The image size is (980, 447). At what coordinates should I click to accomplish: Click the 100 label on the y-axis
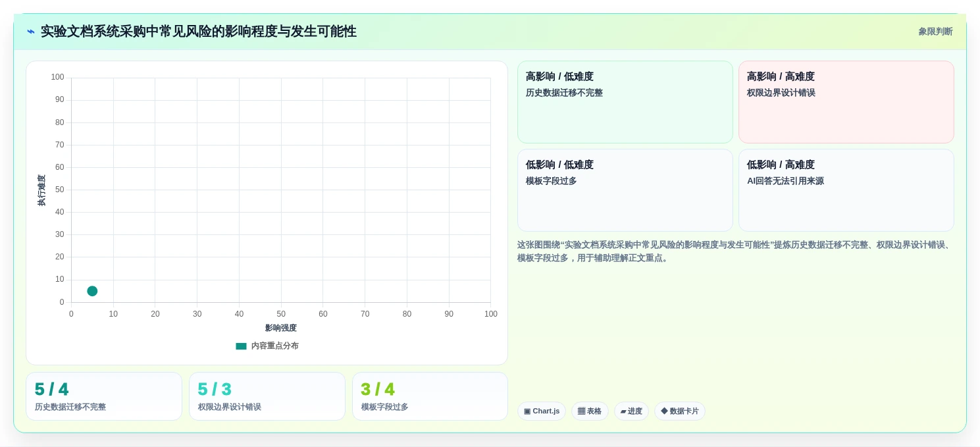coord(58,77)
